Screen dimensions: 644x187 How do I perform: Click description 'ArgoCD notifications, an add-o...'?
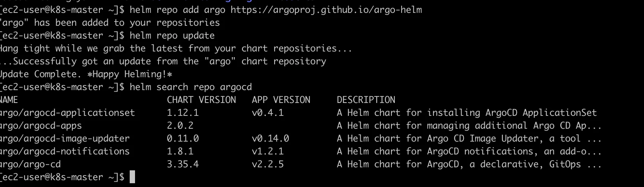[x=514, y=151]
